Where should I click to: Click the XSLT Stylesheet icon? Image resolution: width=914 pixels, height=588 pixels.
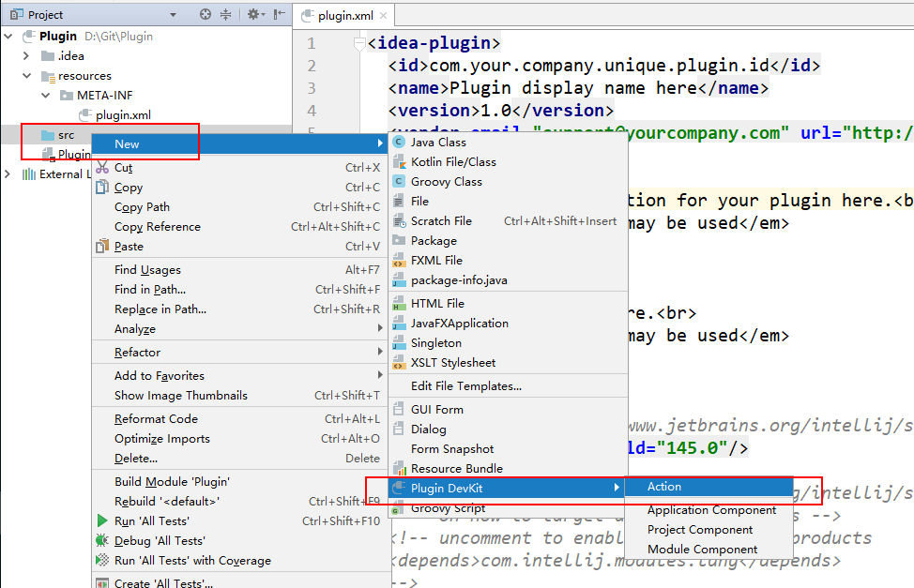pos(399,363)
